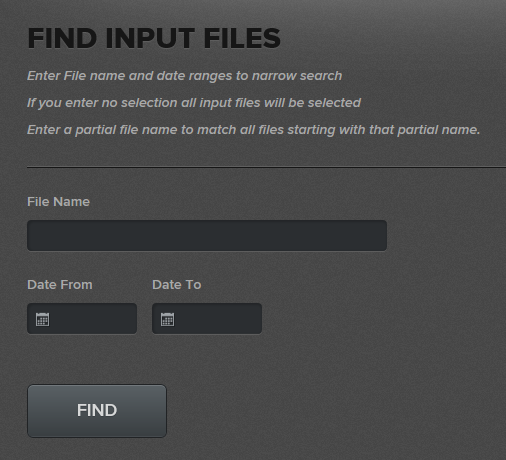Focus the File Name text field
This screenshot has width=506, height=460.
[207, 235]
